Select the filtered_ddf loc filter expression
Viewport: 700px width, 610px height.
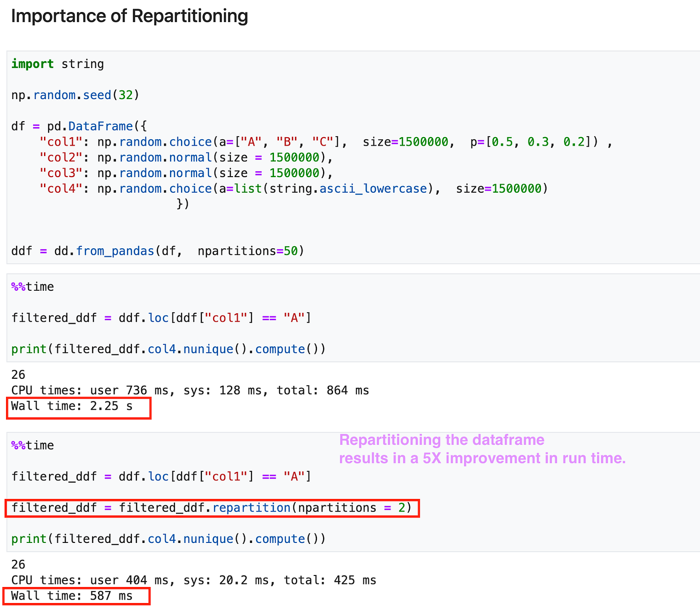coord(160,317)
